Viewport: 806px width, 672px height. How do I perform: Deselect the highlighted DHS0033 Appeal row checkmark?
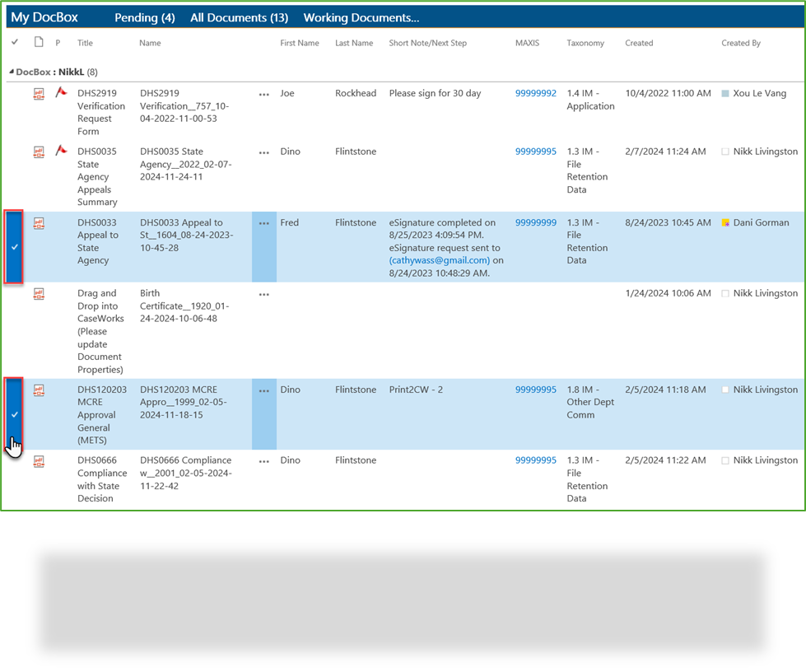[x=14, y=248]
